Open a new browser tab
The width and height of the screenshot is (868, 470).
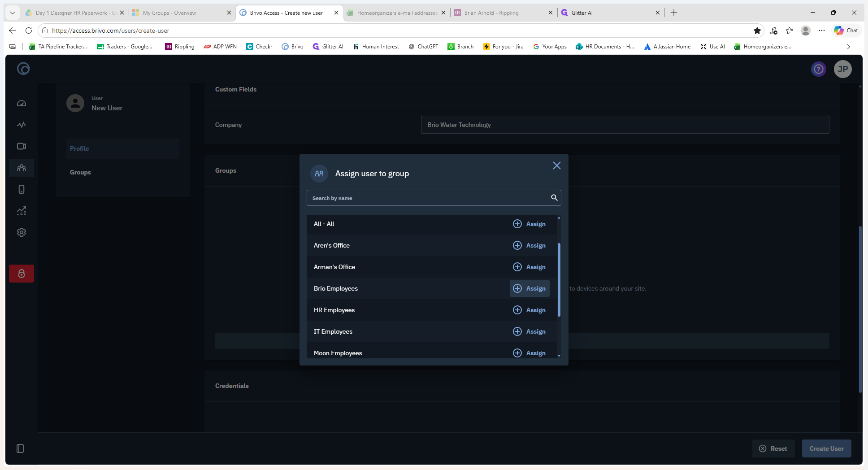674,13
